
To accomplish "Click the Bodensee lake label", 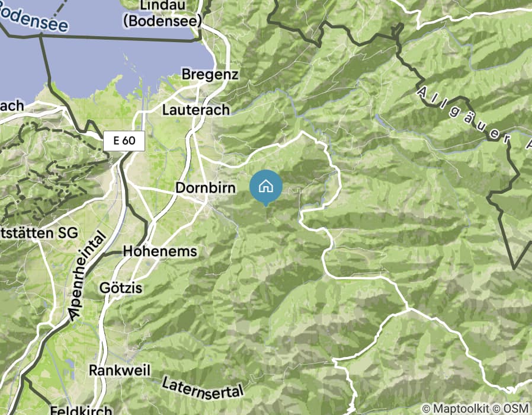I will [x=33, y=18].
